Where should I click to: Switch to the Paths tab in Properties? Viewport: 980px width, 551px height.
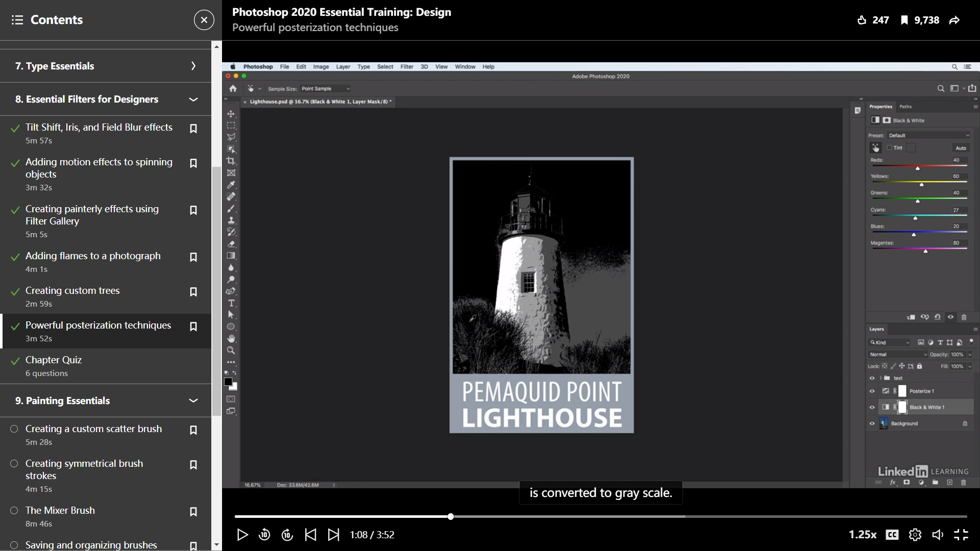pos(905,107)
